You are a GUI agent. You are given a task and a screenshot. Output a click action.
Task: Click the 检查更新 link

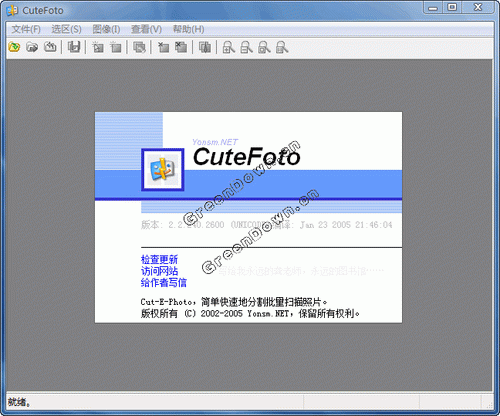(x=159, y=259)
